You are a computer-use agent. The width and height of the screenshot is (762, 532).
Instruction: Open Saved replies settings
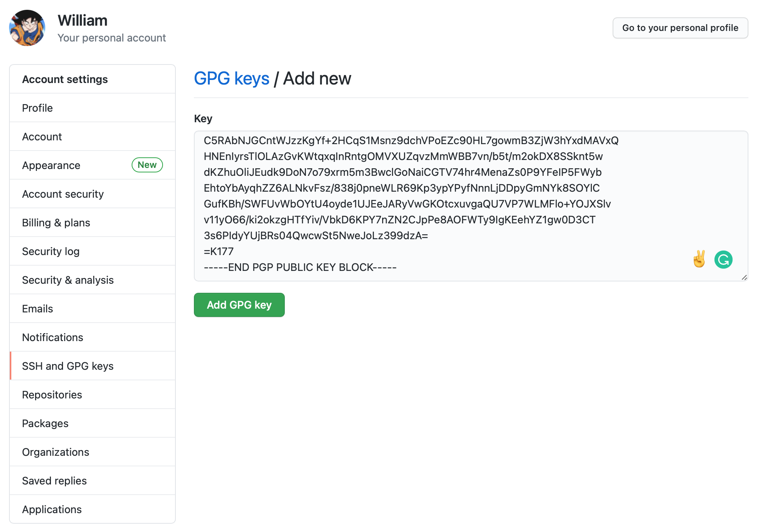coord(54,480)
